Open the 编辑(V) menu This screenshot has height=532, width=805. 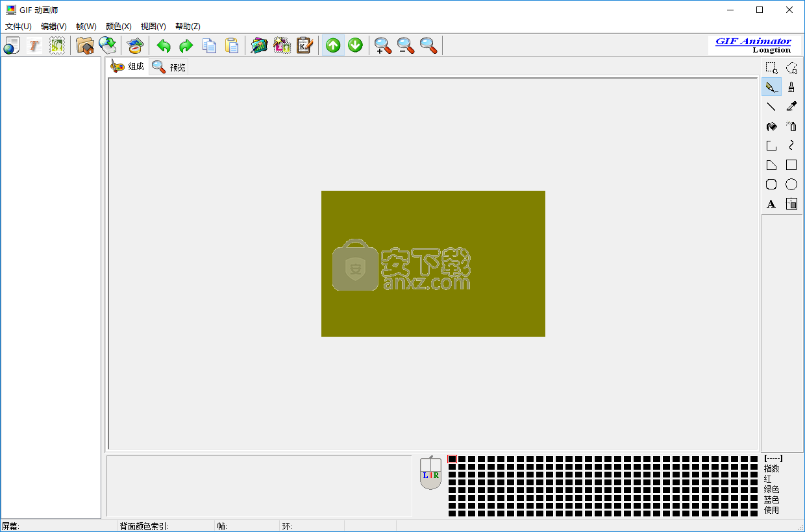[x=54, y=27]
